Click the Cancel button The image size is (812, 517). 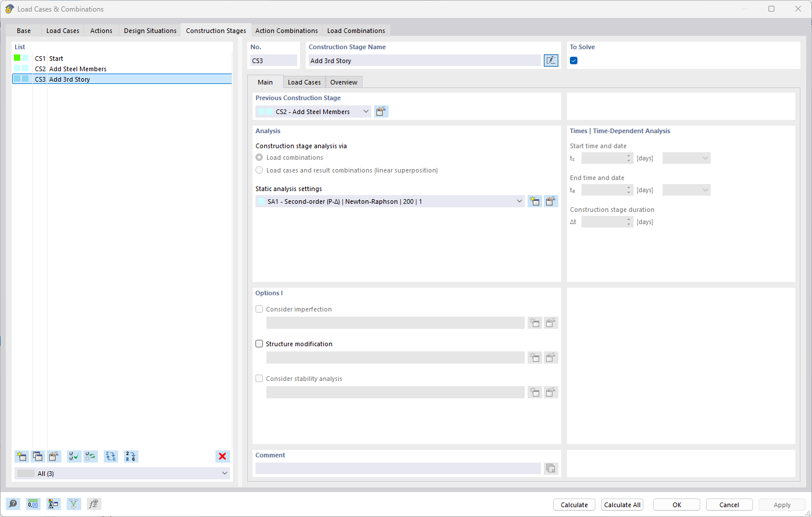coord(729,505)
